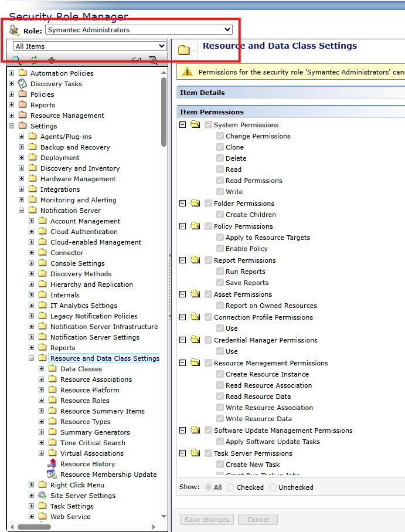Collapse the Settings tree node

pos(12,126)
